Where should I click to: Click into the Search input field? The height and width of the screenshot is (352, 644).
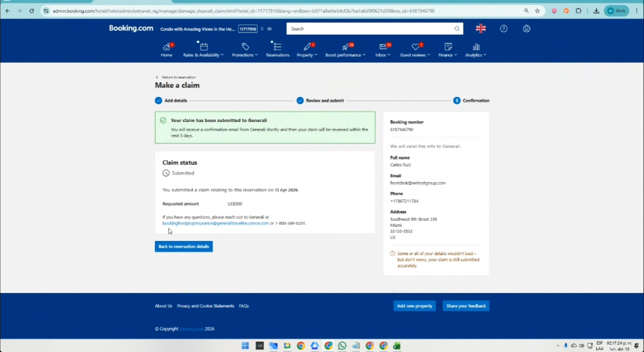[369, 29]
